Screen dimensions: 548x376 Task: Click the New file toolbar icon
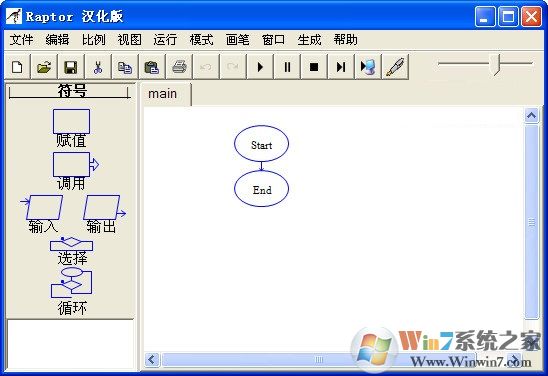17,66
